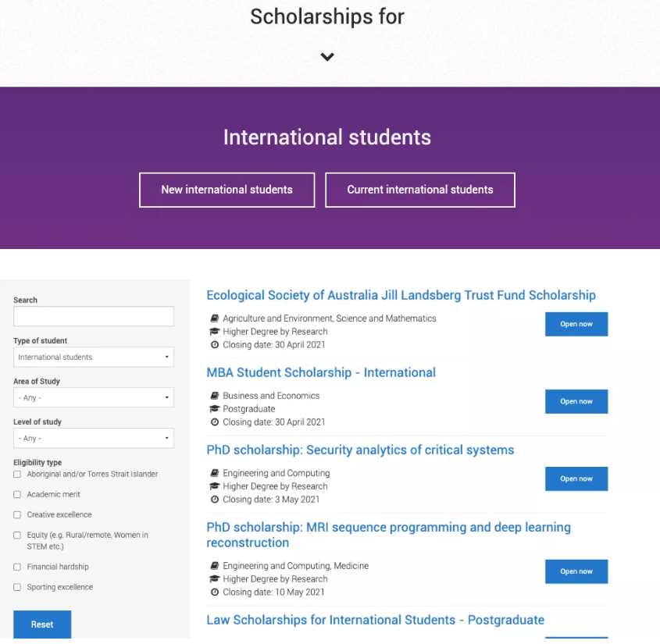Open the Level of study dropdown
Screen dimensions: 660x644
coord(94,439)
